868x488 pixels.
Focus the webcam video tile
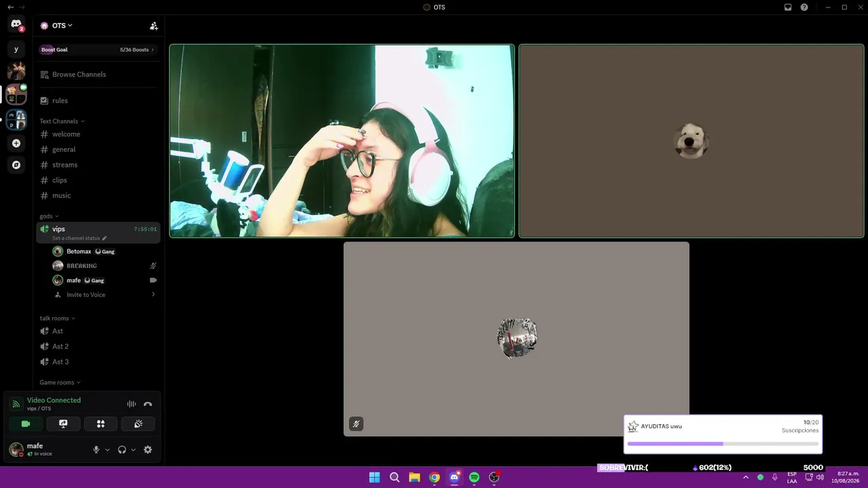coord(342,141)
